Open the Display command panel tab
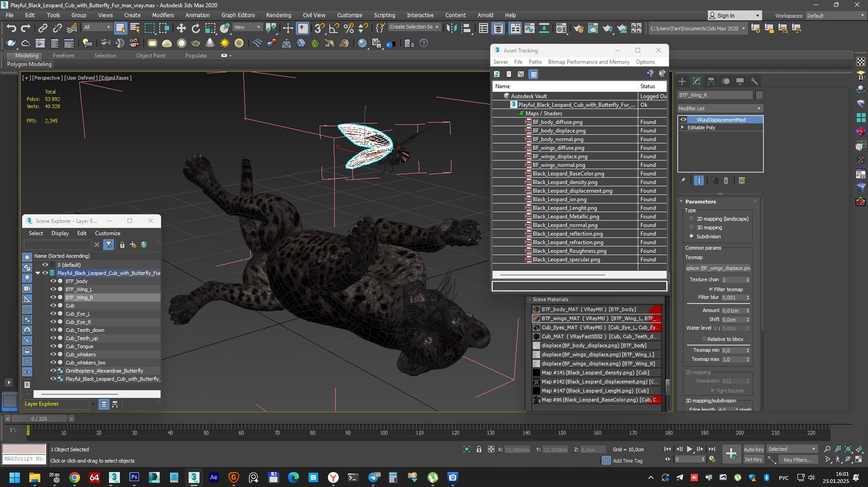 pyautogui.click(x=740, y=81)
